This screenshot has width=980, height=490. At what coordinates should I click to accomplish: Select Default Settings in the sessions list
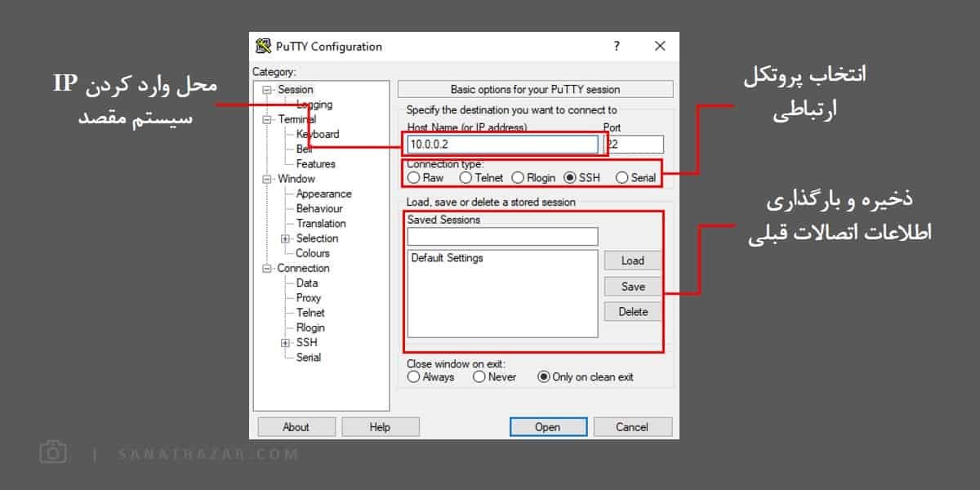447,258
